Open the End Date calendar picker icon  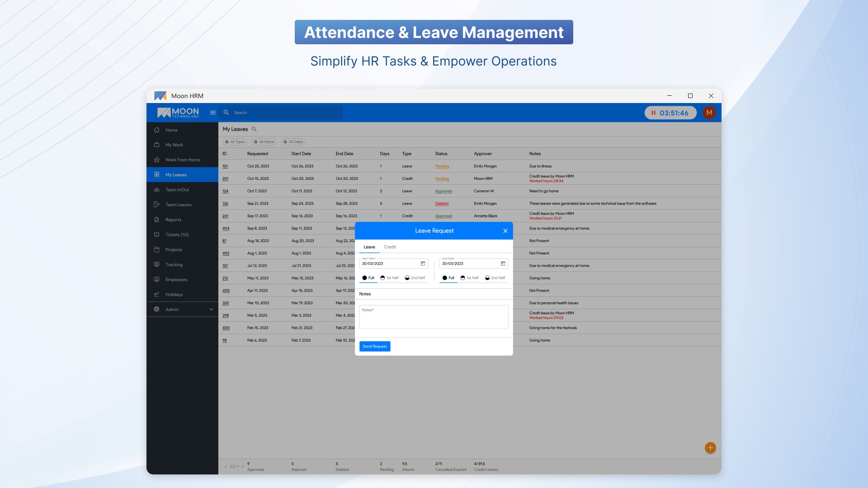[503, 263]
